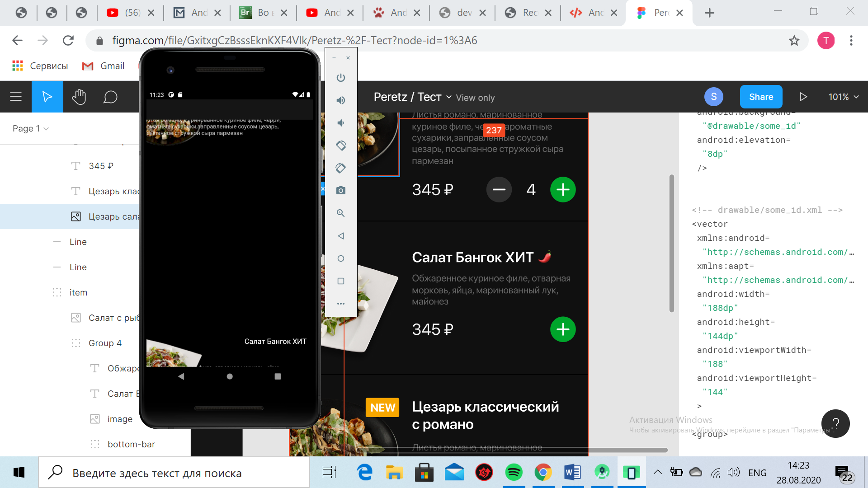The height and width of the screenshot is (488, 868).
Task: Open the Windows Start menu
Action: point(19,473)
